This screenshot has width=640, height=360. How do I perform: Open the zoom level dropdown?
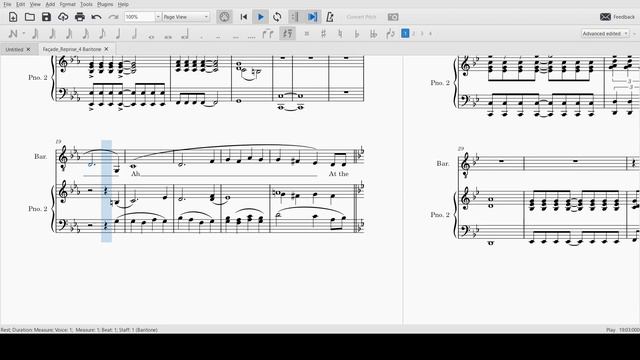(158, 17)
